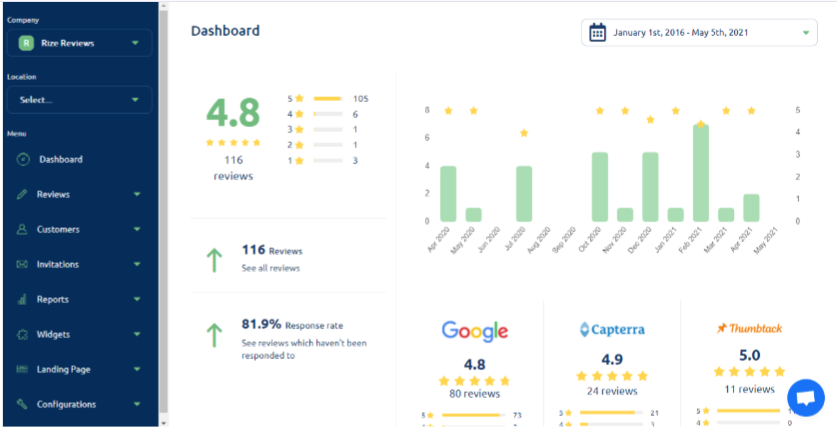Click the Customers person icon

22,229
